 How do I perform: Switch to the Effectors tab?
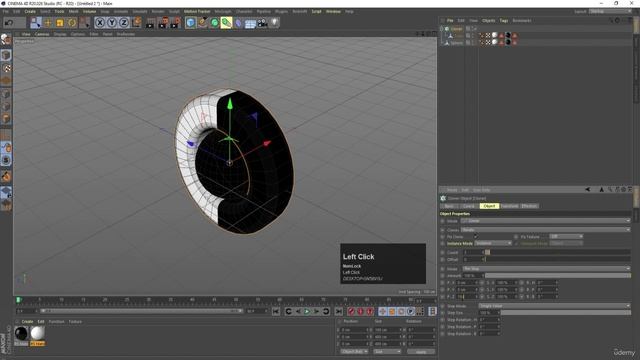[529, 206]
